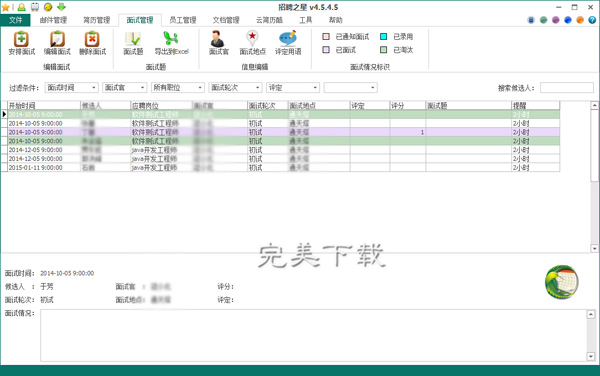Switch to the 简历管理 tab

coord(96,20)
